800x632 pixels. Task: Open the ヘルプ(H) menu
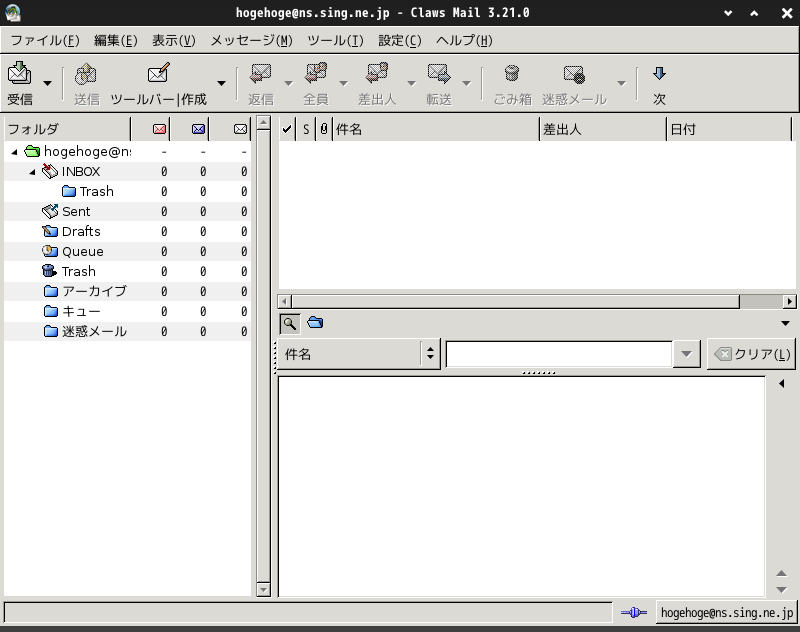pos(464,40)
